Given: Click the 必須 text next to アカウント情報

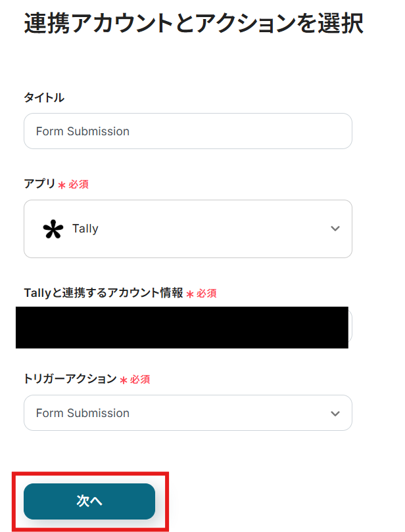Looking at the screenshot, I should point(206,294).
